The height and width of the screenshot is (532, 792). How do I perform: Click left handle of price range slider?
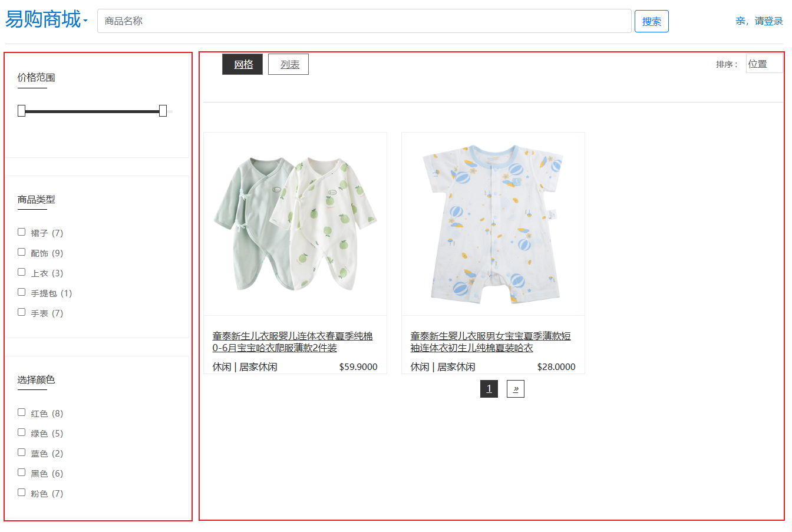click(22, 111)
